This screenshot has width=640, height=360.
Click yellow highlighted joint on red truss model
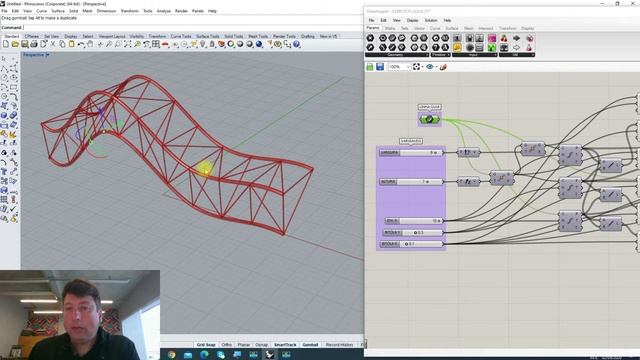[x=205, y=168]
